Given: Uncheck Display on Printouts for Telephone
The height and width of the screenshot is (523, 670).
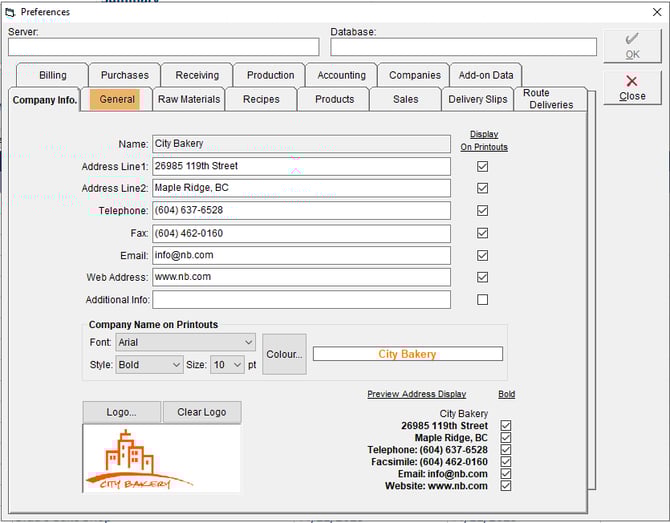Looking at the screenshot, I should [483, 211].
